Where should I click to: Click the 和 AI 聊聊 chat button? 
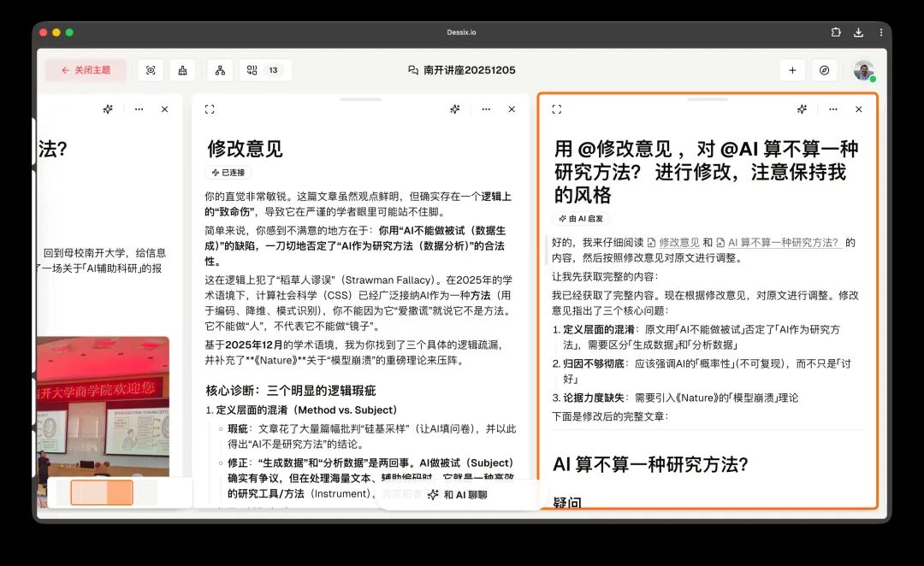click(x=458, y=495)
